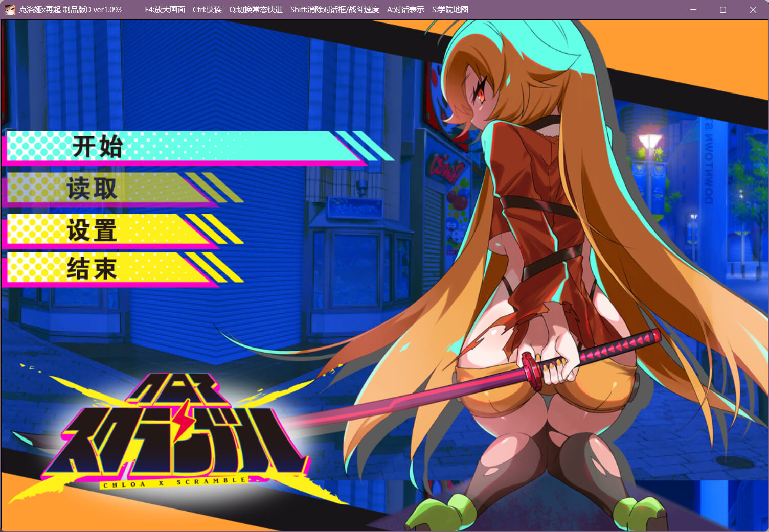769x532 pixels.
Task: Select the 读取 load save option
Action: point(92,189)
